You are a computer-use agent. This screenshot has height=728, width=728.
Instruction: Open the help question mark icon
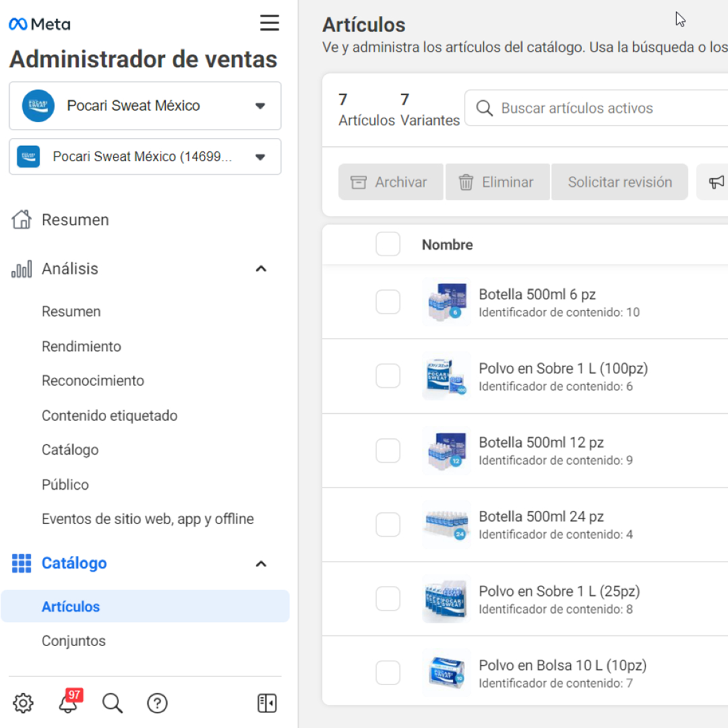point(157,703)
